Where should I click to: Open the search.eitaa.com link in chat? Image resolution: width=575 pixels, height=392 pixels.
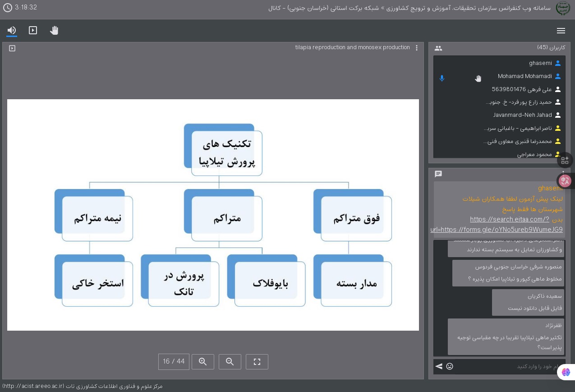pyautogui.click(x=509, y=219)
